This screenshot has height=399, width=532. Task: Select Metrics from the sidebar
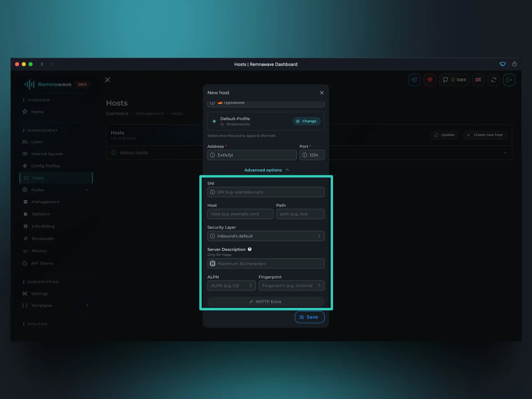click(39, 251)
